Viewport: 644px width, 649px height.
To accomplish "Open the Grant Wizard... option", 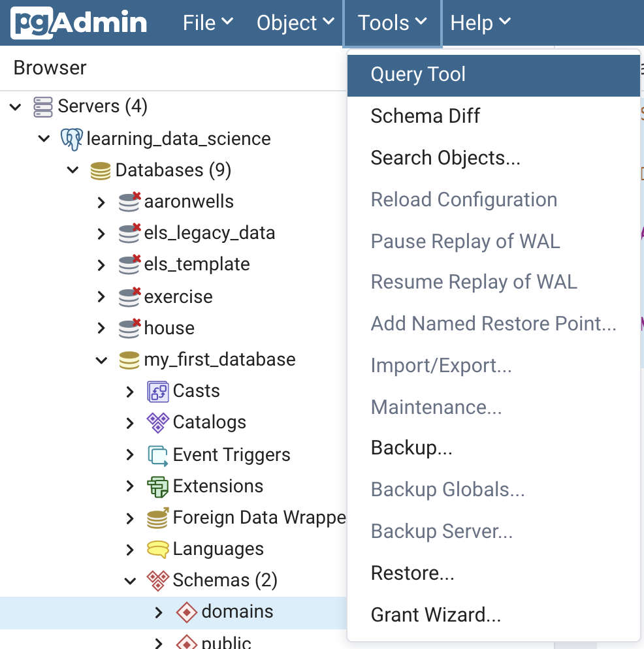I will pyautogui.click(x=436, y=615).
